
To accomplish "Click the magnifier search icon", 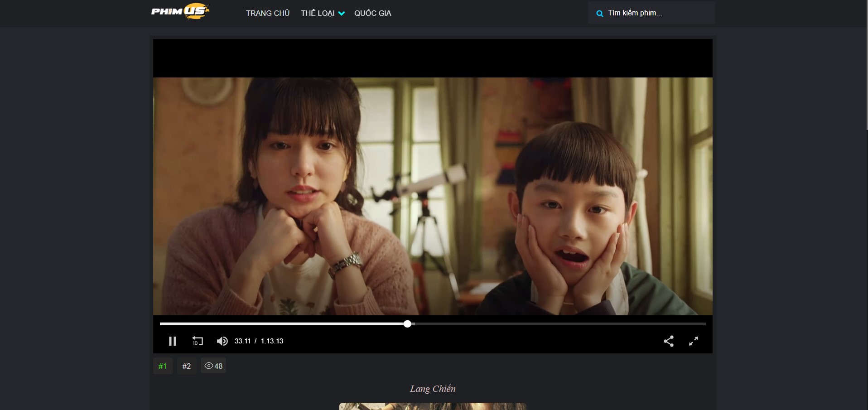I will (599, 14).
